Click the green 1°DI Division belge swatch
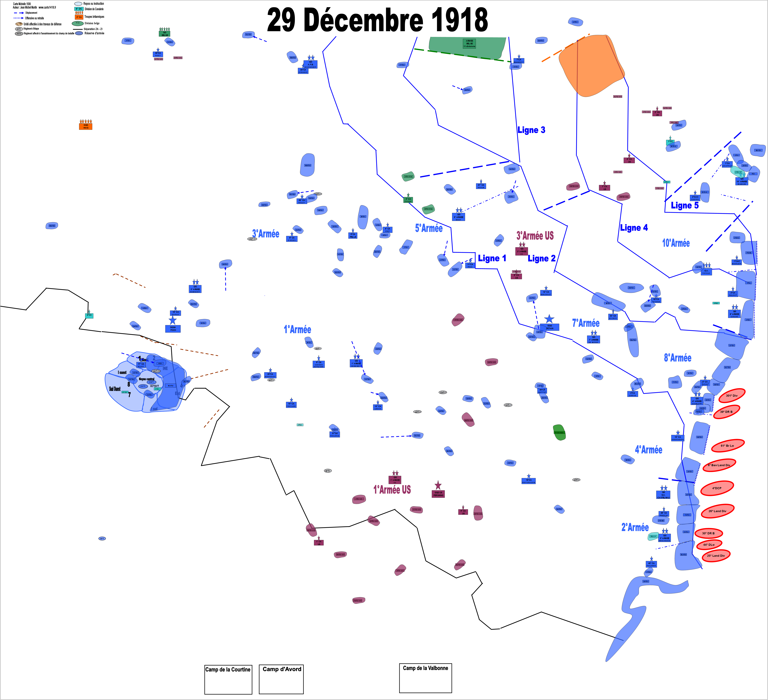The image size is (768, 700). (78, 23)
